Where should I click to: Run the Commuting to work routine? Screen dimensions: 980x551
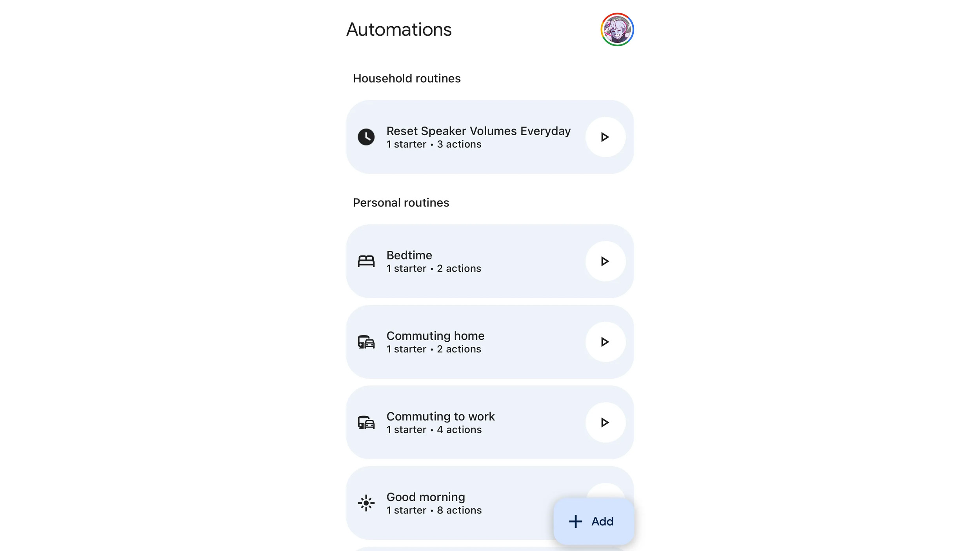tap(604, 422)
